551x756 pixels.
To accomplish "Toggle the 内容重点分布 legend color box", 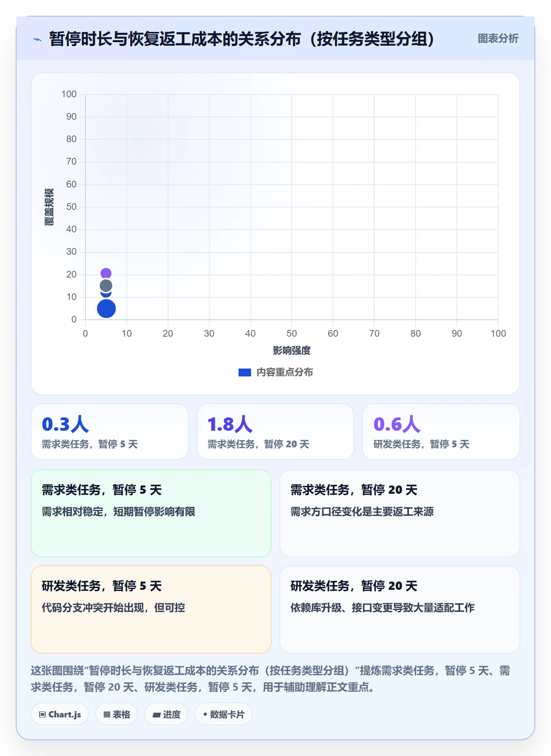I will [244, 372].
